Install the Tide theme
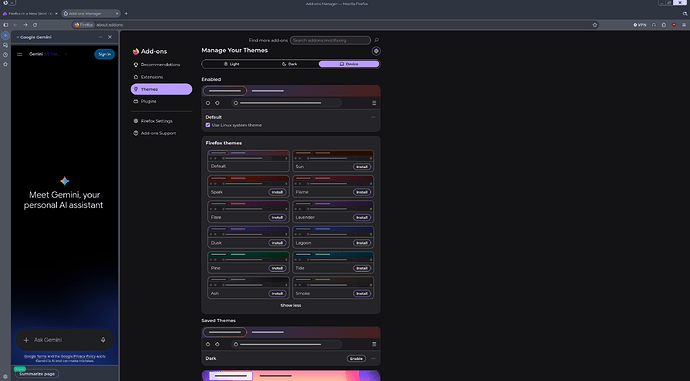 click(362, 268)
